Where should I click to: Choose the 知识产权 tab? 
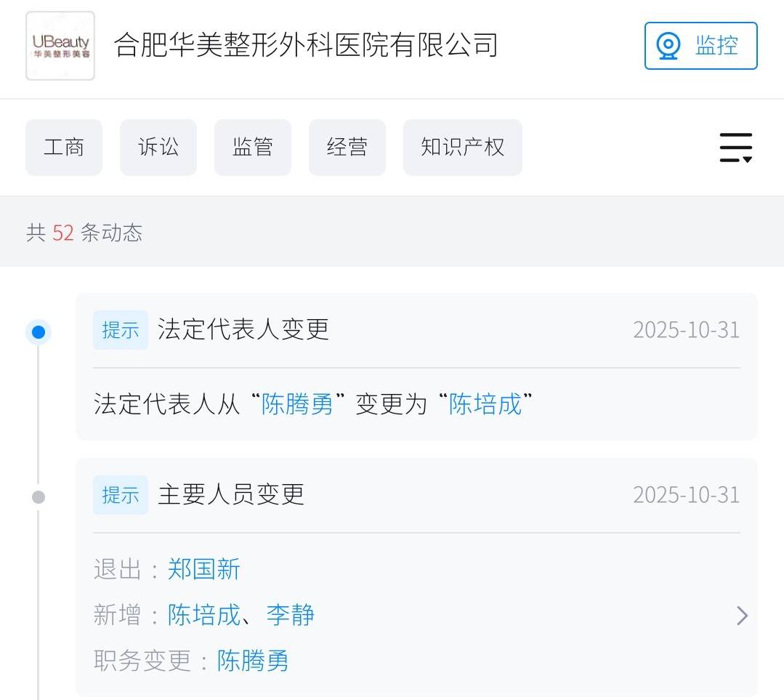[462, 148]
